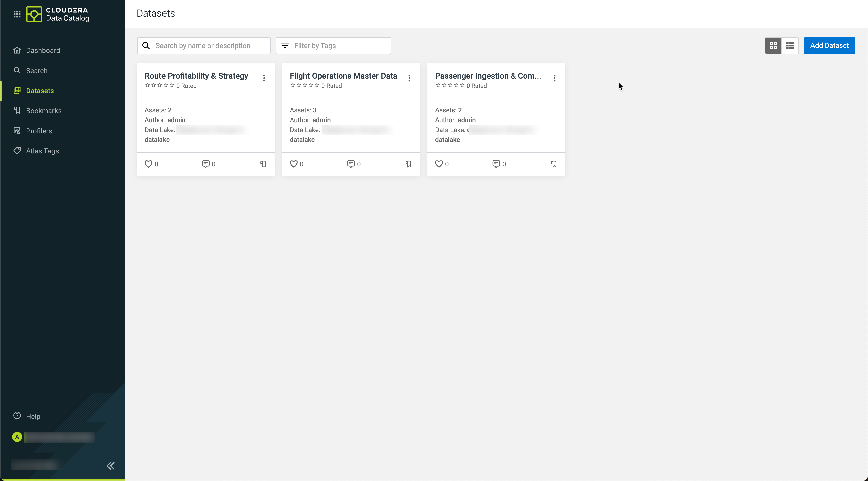Bookmark the Route Profitability & Strategy card
The image size is (868, 481).
click(x=263, y=164)
